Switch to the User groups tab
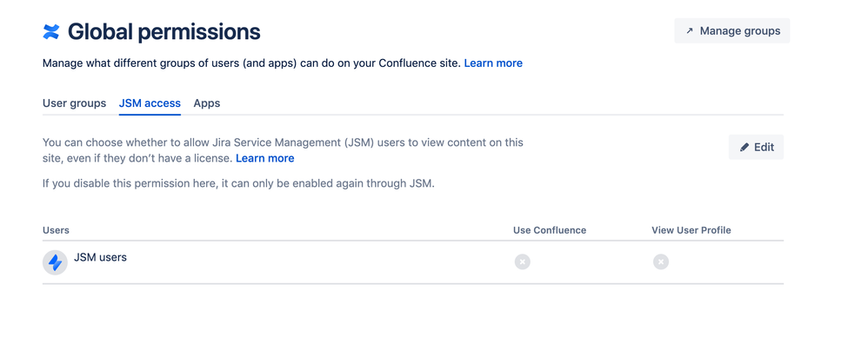 tap(74, 103)
